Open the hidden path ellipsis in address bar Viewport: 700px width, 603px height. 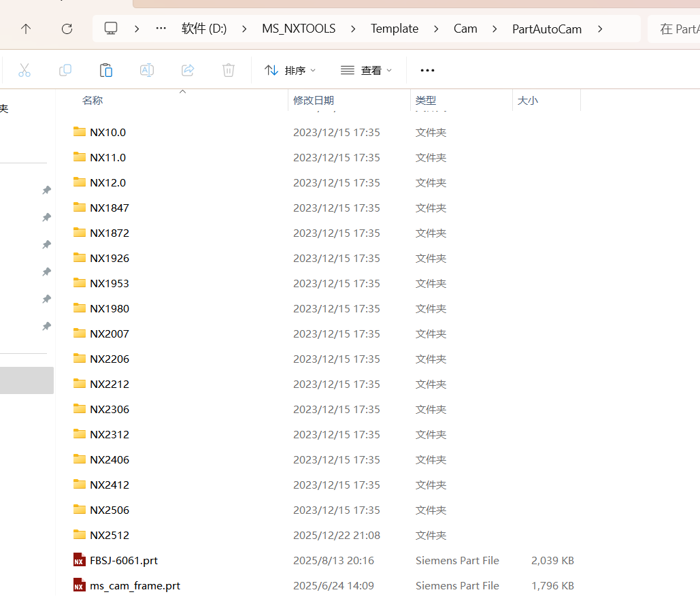point(161,29)
